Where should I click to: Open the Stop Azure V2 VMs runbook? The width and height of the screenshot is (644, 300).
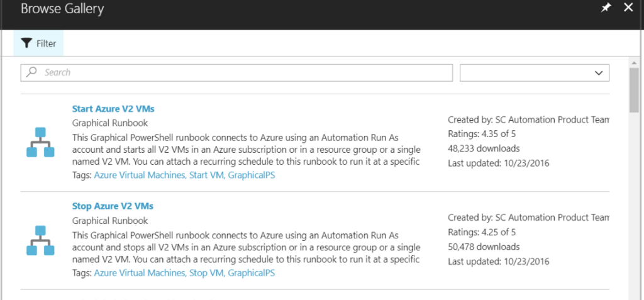(x=113, y=206)
